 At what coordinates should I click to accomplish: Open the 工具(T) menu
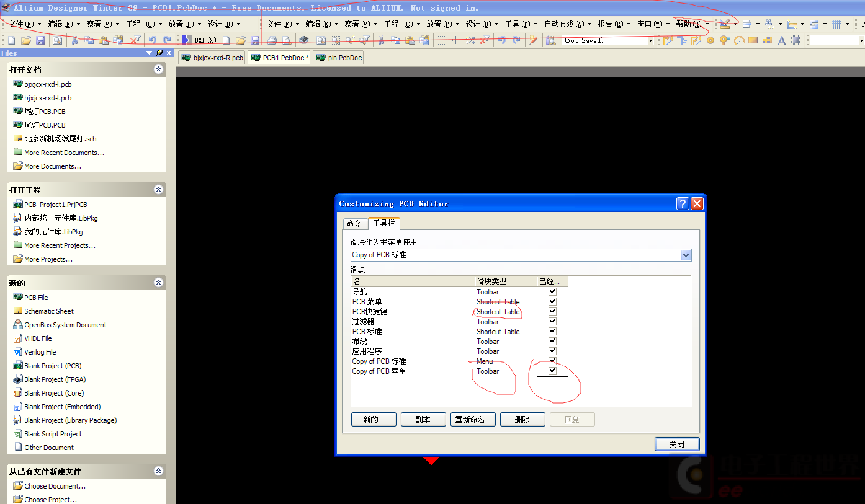pyautogui.click(x=521, y=24)
